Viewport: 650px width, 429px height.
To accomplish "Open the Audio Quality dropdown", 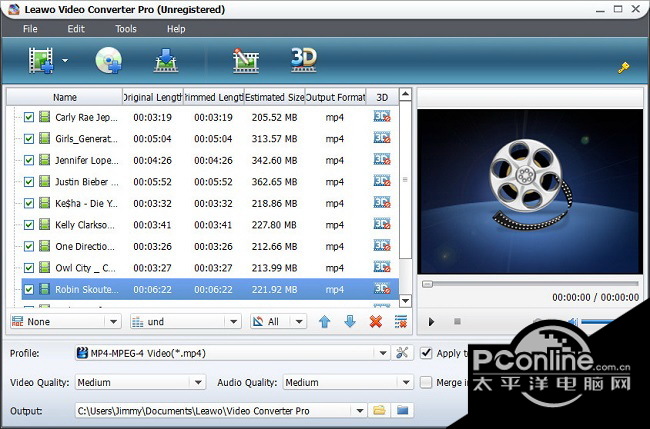I will pyautogui.click(x=404, y=382).
